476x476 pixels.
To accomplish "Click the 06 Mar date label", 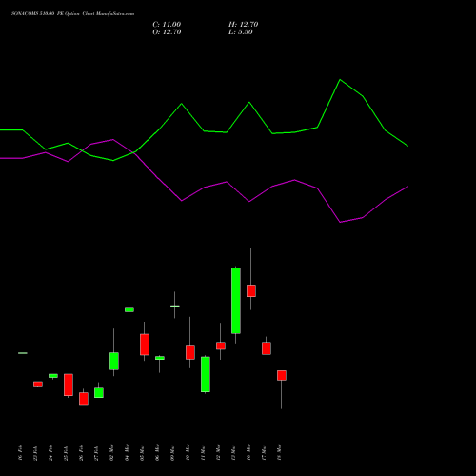I will coord(157,452).
